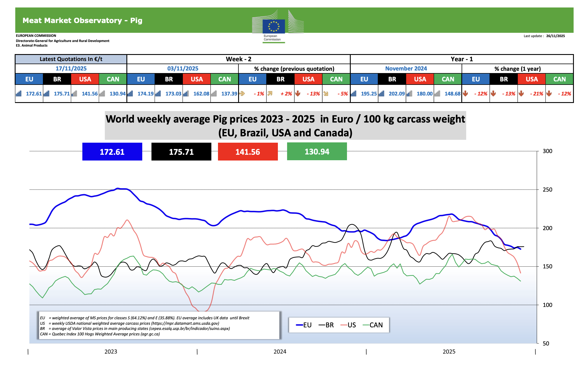Click the bar icon next to 162.08
This screenshot has height=382, width=588.
(186, 93)
